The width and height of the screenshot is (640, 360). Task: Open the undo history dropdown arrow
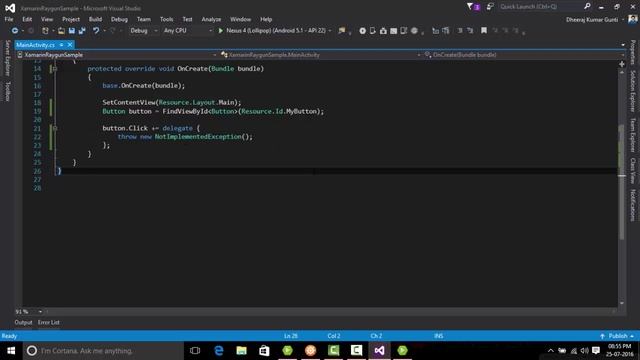[x=104, y=31]
